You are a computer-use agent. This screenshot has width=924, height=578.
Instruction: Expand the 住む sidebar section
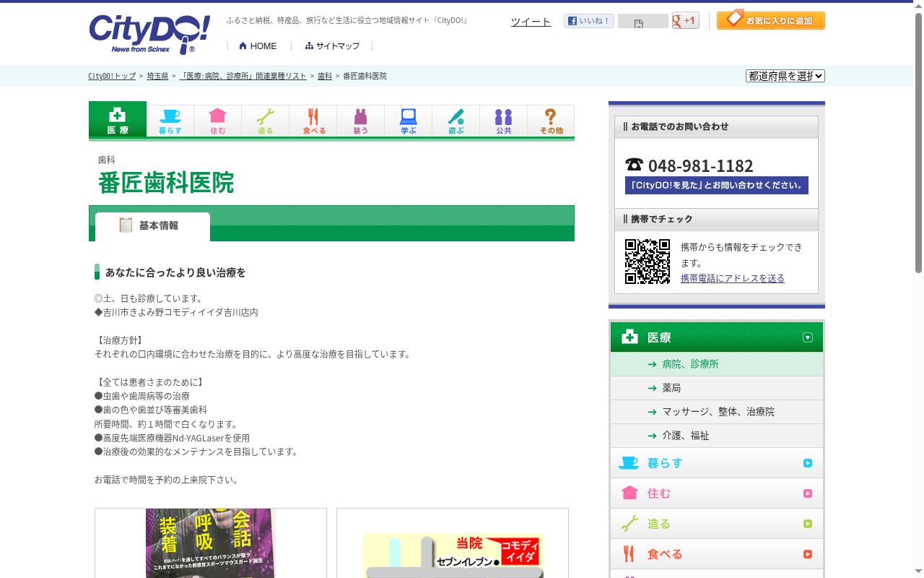pos(716,493)
